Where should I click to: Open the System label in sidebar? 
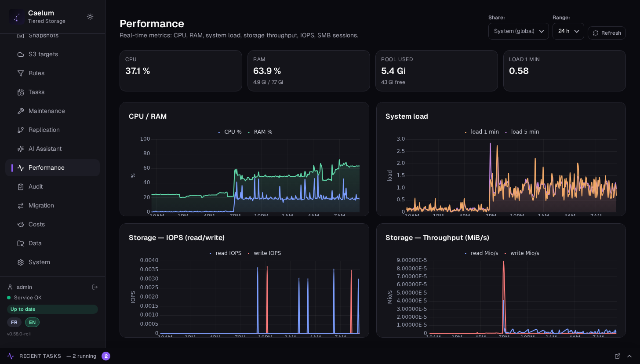39,262
